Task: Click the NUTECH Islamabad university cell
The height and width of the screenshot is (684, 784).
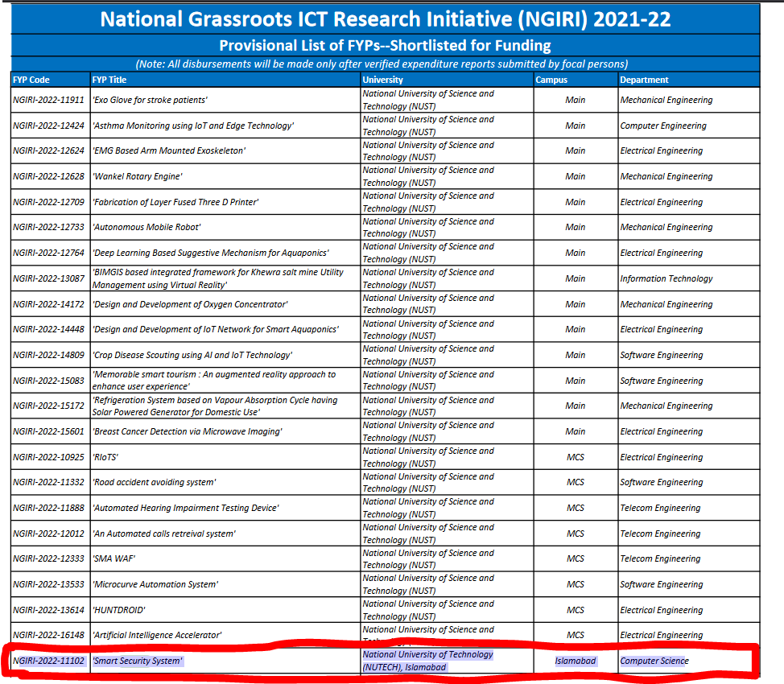Action: pyautogui.click(x=428, y=661)
